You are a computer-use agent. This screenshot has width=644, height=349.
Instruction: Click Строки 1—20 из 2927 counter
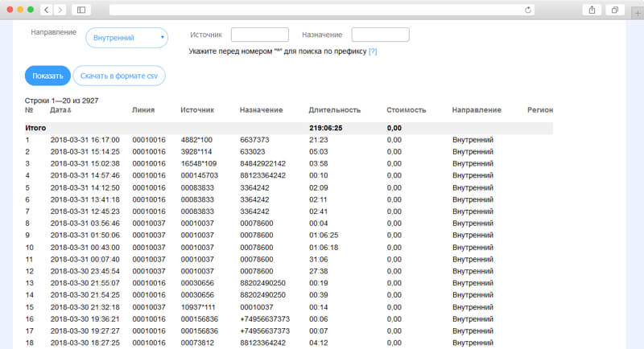(x=62, y=101)
